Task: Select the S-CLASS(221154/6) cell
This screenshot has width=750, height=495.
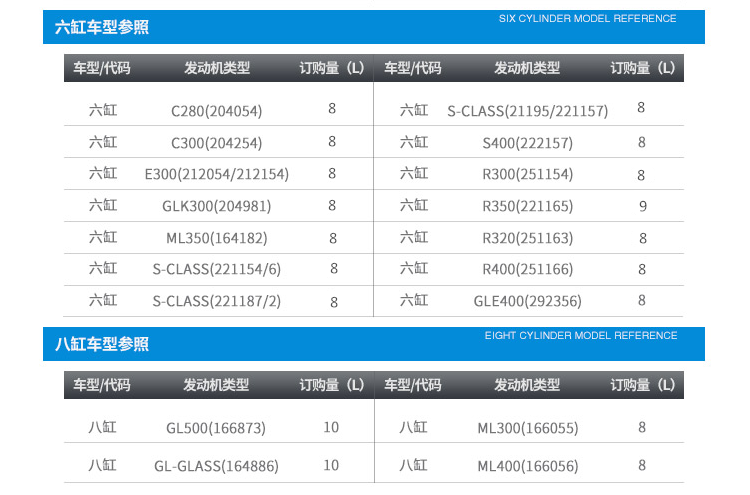Action: tap(217, 269)
